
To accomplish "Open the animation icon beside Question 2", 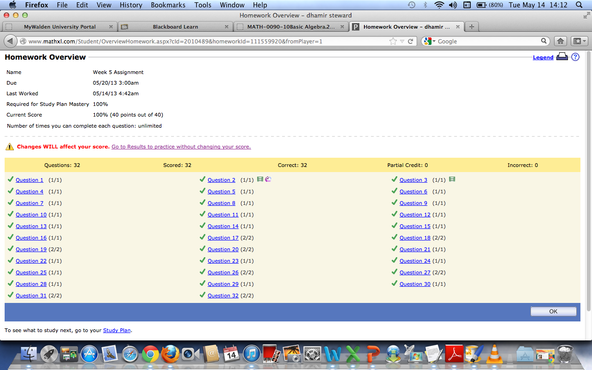I will 268,179.
